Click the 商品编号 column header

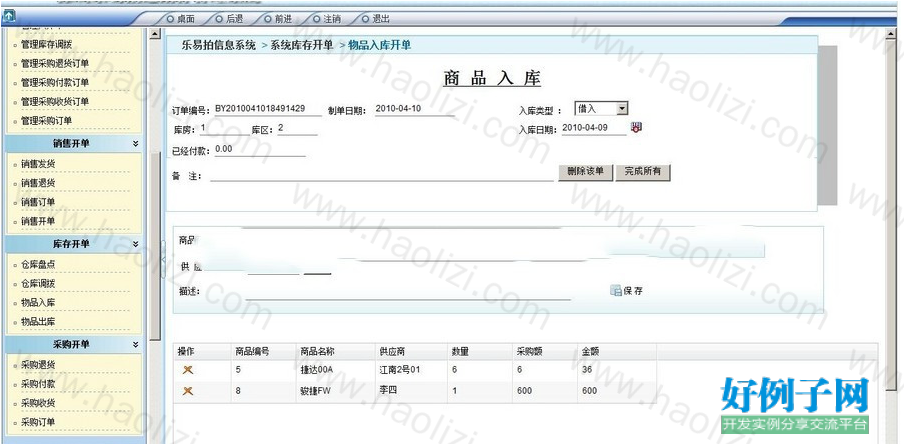252,351
